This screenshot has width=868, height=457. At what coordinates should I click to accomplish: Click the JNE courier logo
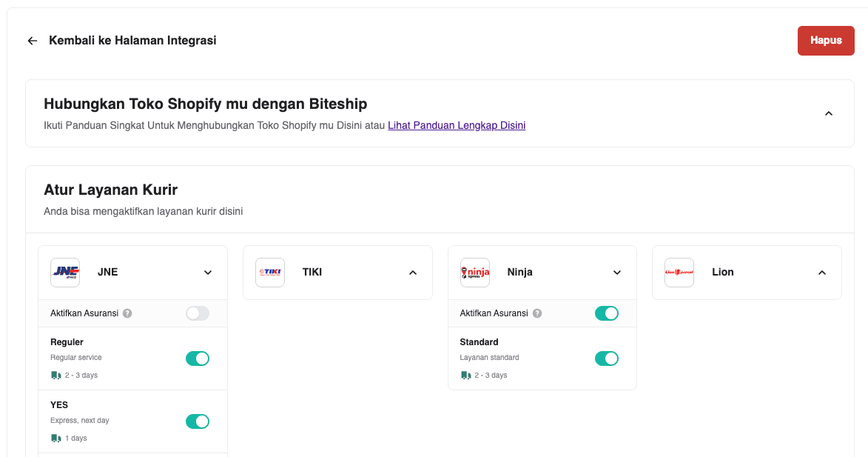pyautogui.click(x=65, y=272)
